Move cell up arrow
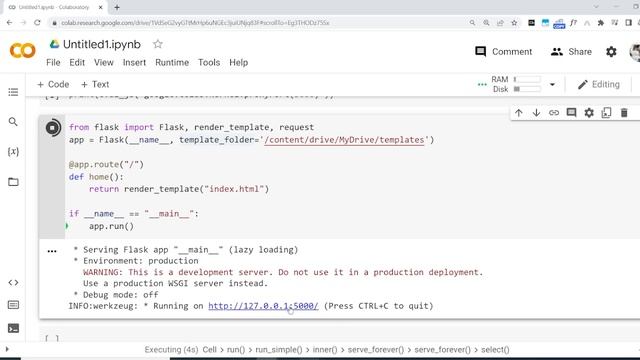The height and width of the screenshot is (360, 640). (x=518, y=113)
